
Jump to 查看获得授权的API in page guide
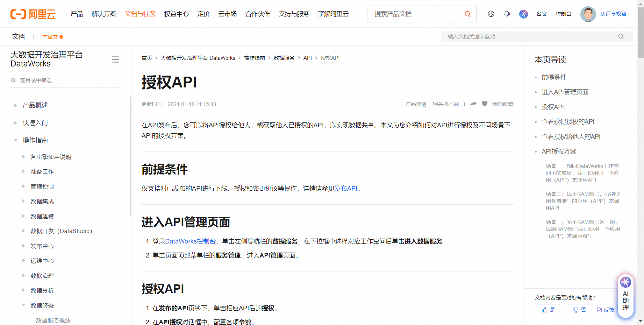point(568,122)
